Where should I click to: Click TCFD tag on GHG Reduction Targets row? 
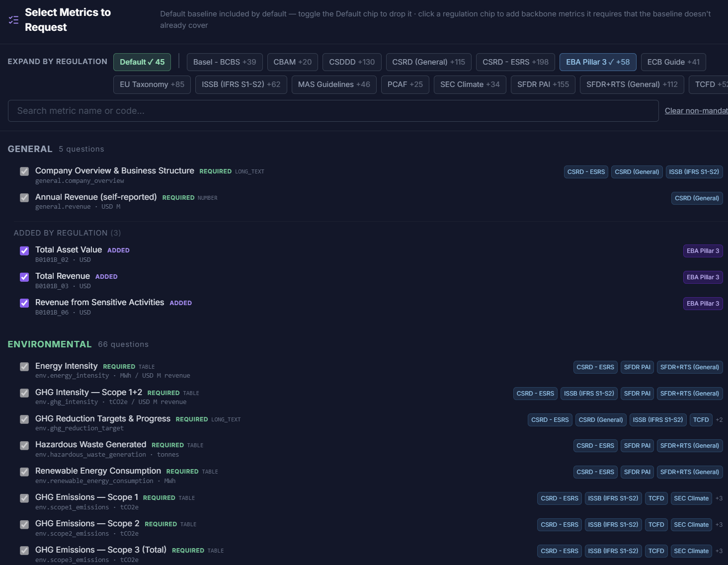tap(701, 420)
